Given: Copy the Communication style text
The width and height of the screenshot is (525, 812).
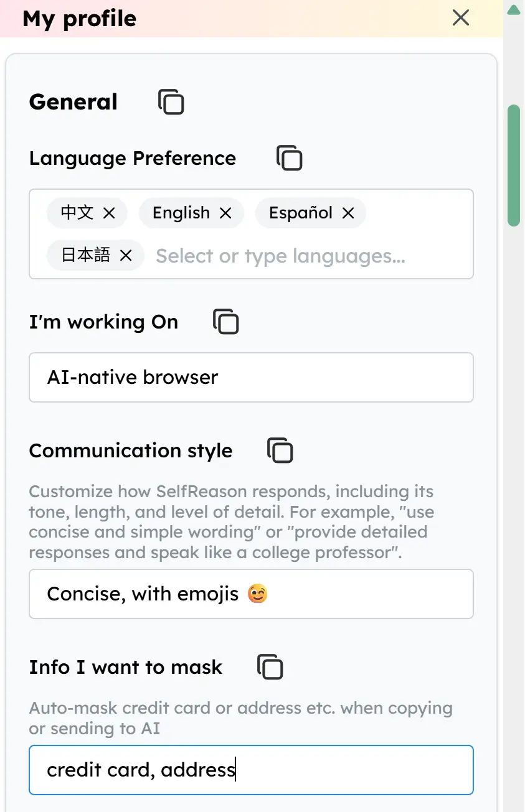Looking at the screenshot, I should (280, 450).
